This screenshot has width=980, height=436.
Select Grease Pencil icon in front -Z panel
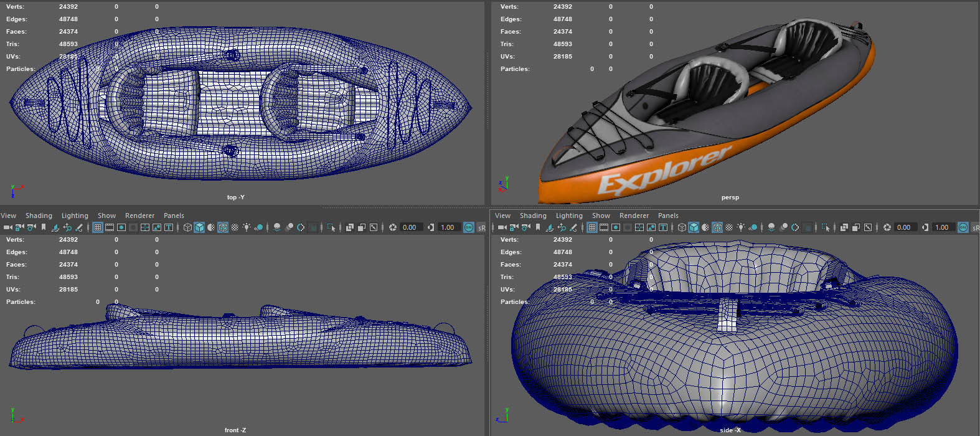pyautogui.click(x=78, y=227)
